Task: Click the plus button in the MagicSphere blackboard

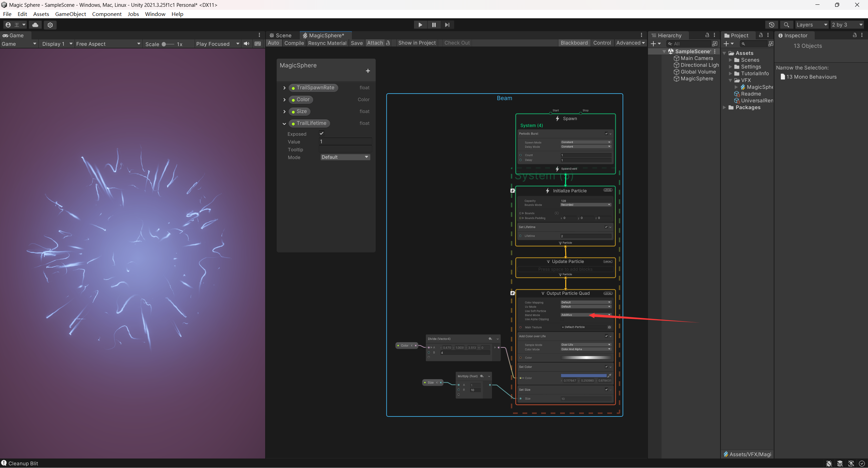Action: coord(368,71)
